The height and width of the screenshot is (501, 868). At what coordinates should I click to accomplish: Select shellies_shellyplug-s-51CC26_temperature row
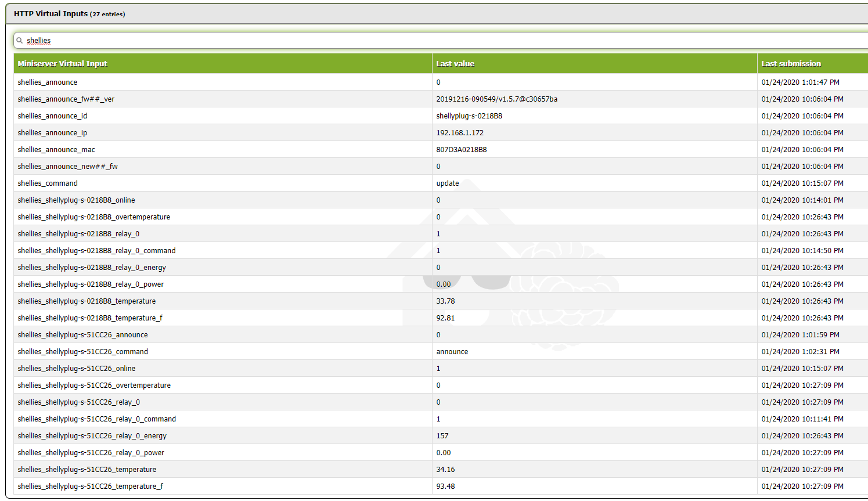pyautogui.click(x=441, y=470)
